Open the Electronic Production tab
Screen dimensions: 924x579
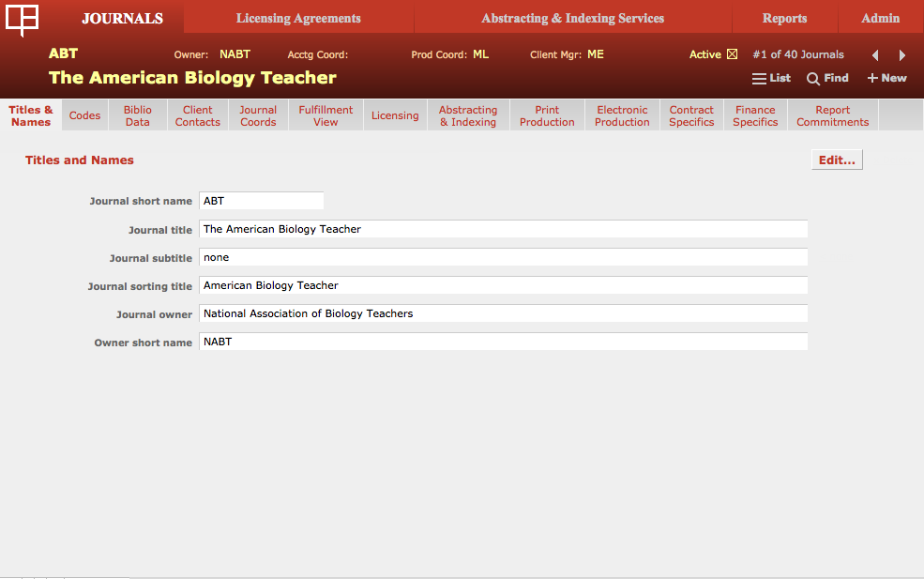[622, 115]
